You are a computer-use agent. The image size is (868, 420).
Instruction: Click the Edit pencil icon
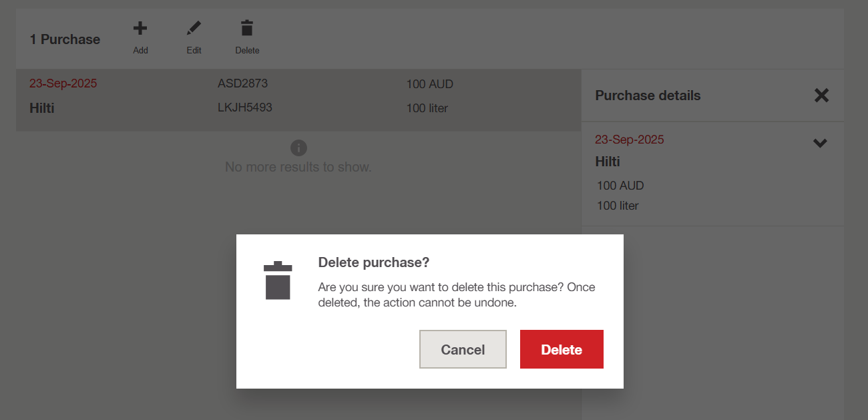(194, 29)
